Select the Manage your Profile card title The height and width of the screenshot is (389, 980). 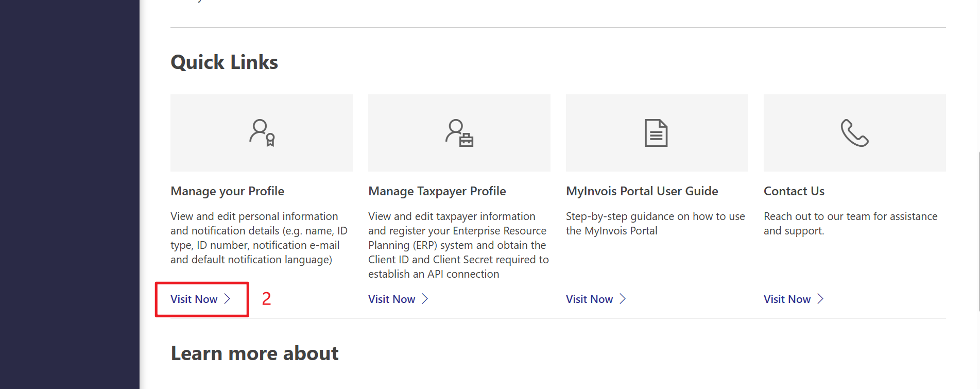(227, 191)
